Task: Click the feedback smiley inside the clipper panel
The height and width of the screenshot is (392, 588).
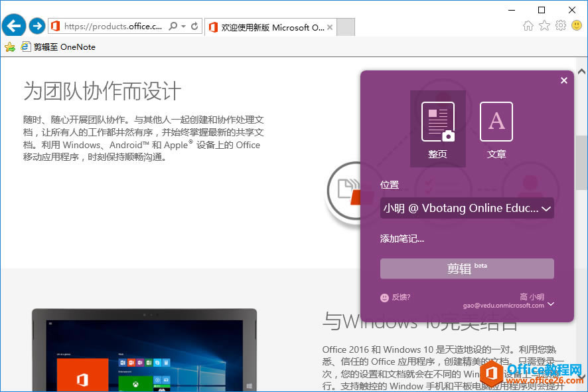Action: pyautogui.click(x=385, y=298)
